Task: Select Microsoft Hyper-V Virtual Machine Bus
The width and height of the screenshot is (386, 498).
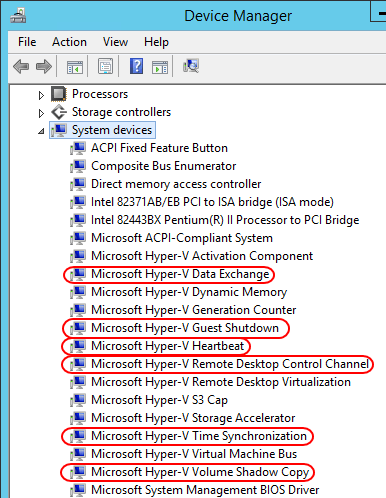Action: [x=194, y=454]
